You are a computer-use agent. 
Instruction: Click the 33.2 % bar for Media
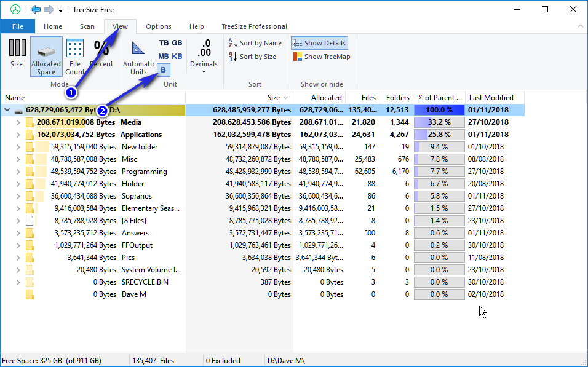click(x=439, y=122)
